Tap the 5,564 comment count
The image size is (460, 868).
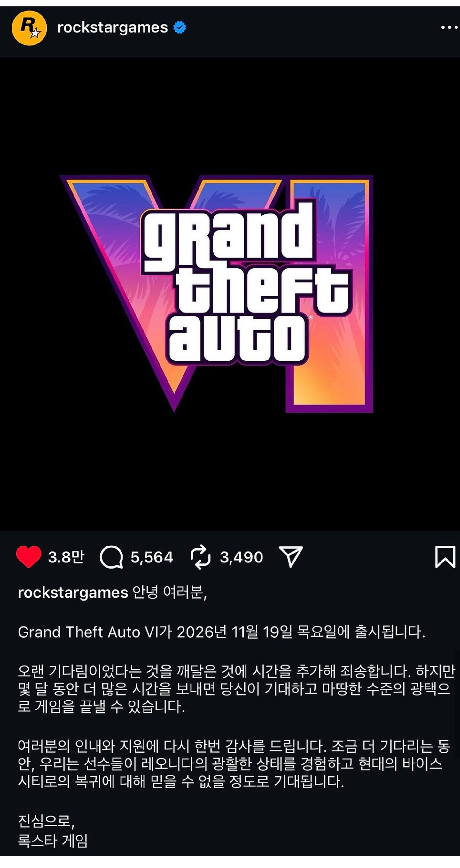[152, 557]
